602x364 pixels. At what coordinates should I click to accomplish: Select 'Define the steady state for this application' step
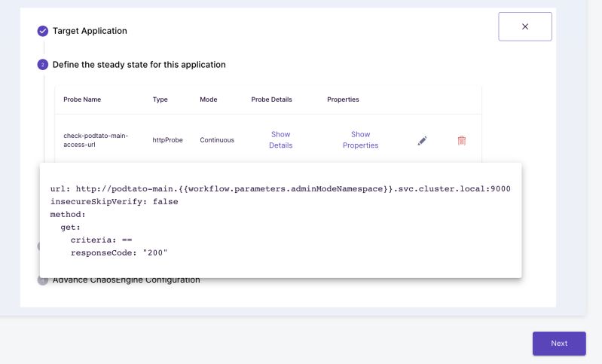(139, 65)
